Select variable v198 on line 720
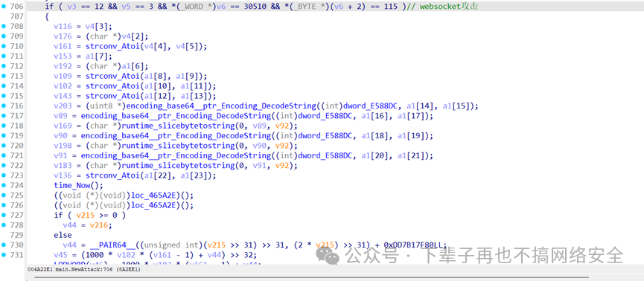This screenshot has height=281, width=644. [63, 145]
